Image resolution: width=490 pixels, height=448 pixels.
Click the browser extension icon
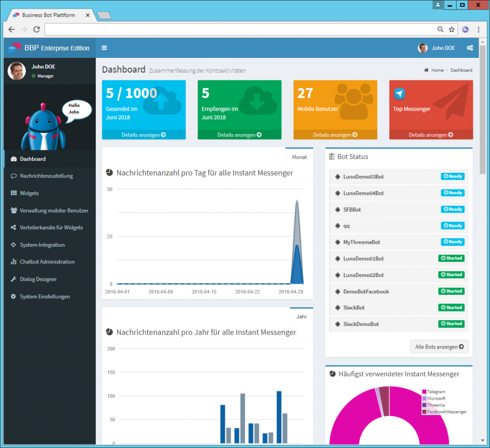click(465, 29)
